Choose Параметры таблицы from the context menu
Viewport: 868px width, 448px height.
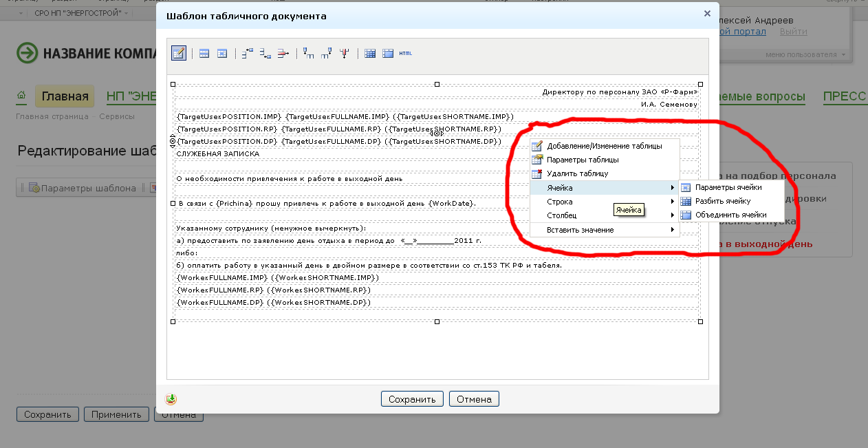[582, 160]
